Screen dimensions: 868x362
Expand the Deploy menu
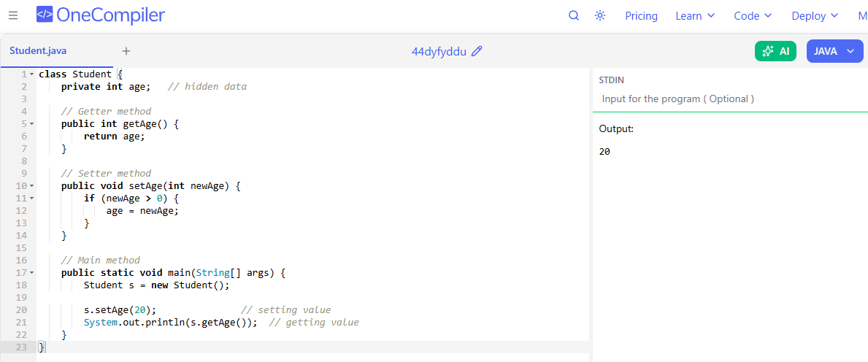[x=815, y=15]
